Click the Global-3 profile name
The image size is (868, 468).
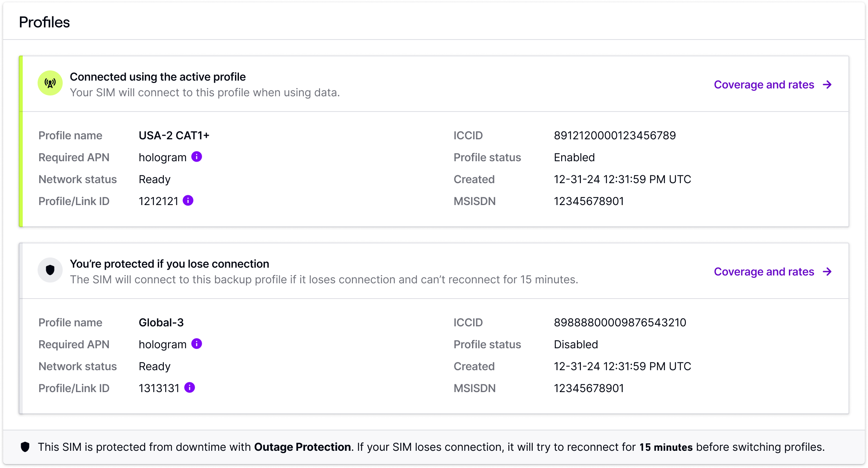coord(161,322)
